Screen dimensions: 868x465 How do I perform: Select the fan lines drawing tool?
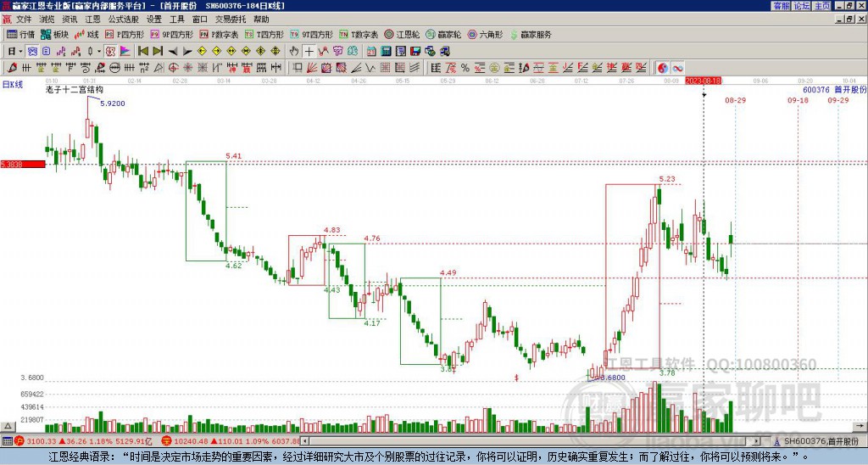click(x=312, y=68)
